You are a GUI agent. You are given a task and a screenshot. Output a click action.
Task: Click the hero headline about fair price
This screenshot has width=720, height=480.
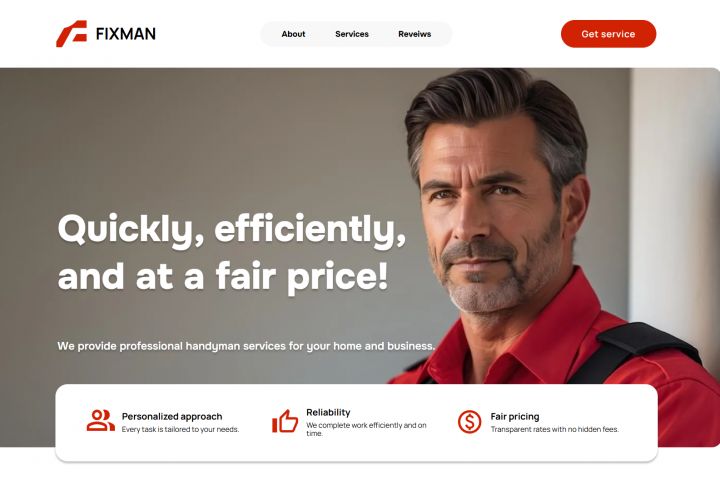point(232,252)
